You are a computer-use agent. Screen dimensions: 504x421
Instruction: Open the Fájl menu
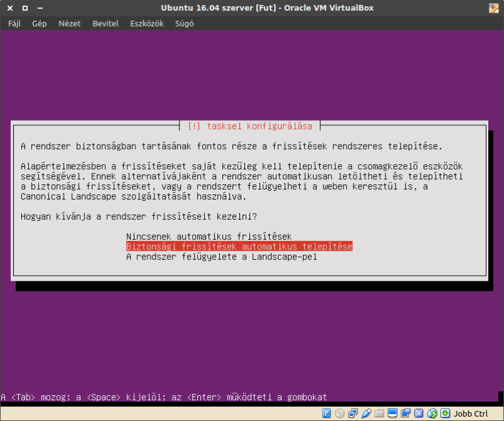coord(14,23)
